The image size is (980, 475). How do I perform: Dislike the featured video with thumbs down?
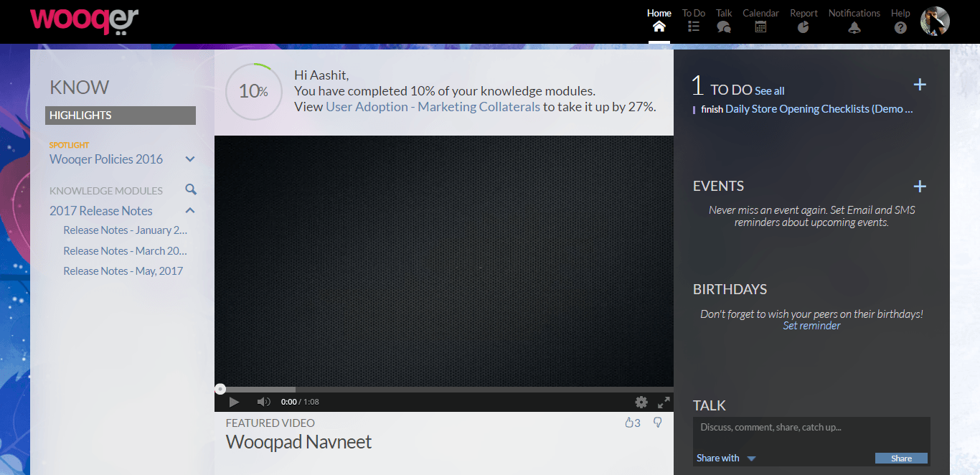click(x=657, y=423)
